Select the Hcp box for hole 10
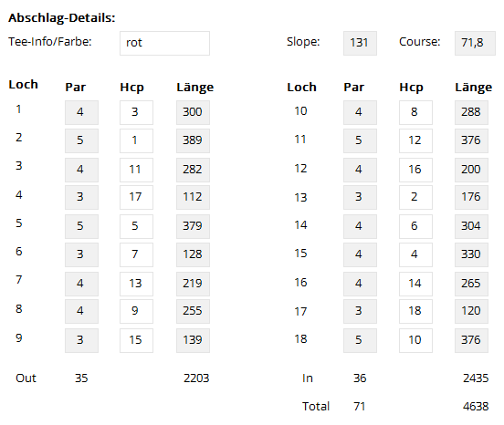The width and height of the screenshot is (504, 425). coord(415,113)
